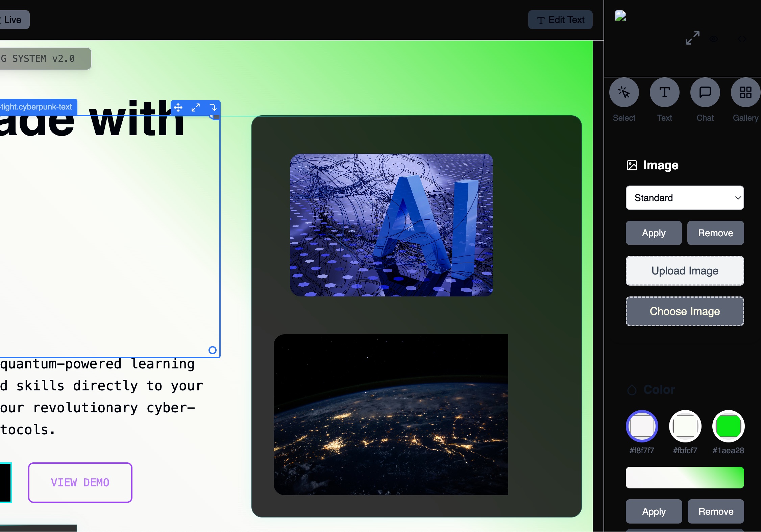Image resolution: width=761 pixels, height=532 pixels.
Task: Click the Choose Image button
Action: pos(685,311)
